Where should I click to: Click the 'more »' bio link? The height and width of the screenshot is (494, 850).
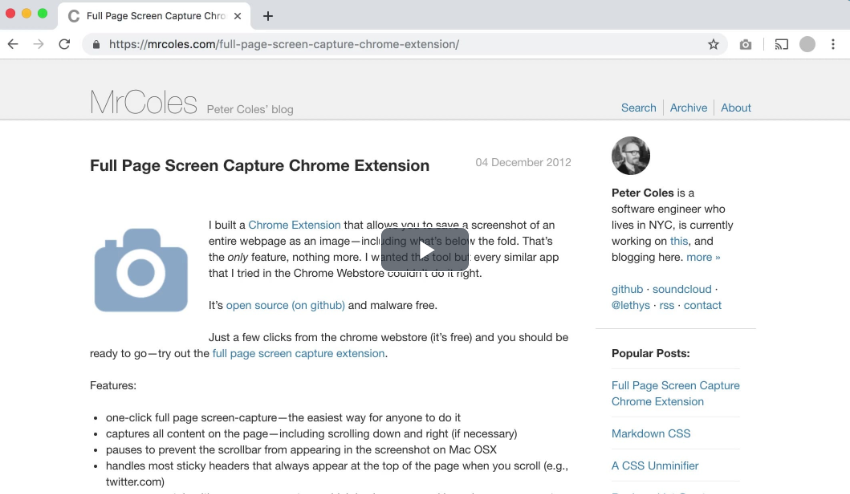703,257
